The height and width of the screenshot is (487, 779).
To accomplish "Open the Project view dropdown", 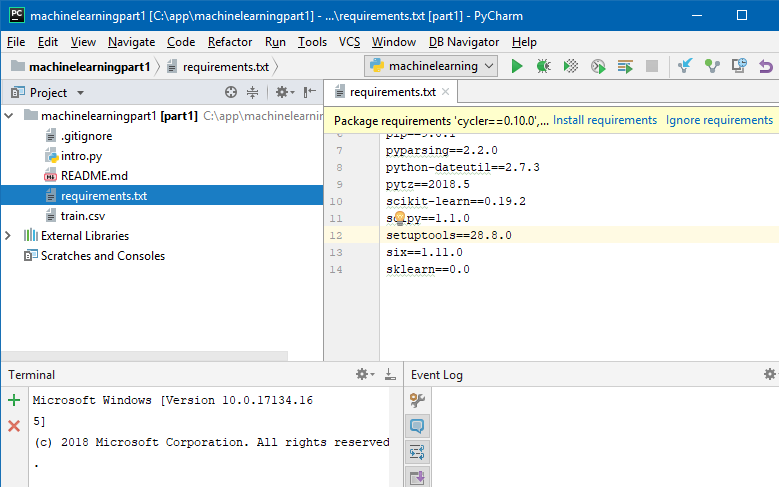I will click(x=80, y=93).
